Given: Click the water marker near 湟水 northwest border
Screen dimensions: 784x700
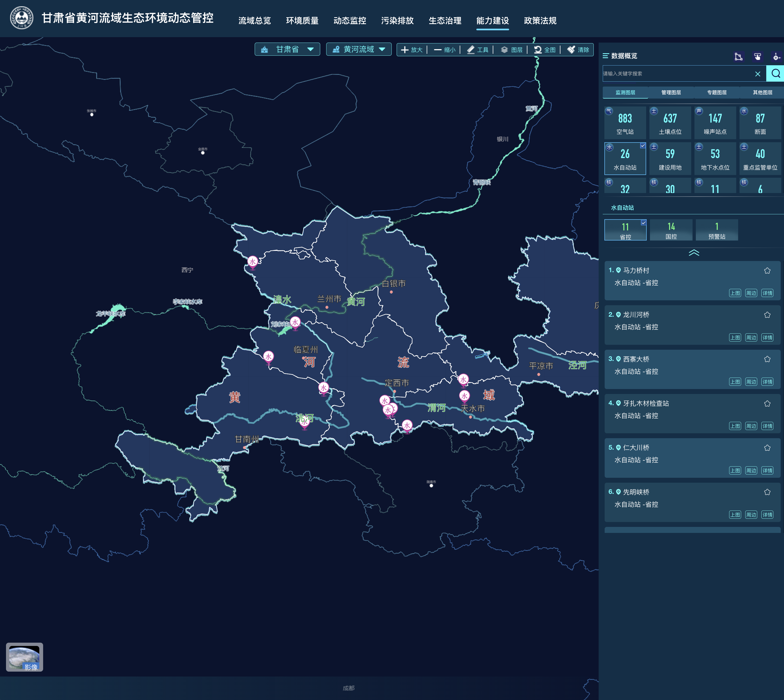Looking at the screenshot, I should click(252, 262).
